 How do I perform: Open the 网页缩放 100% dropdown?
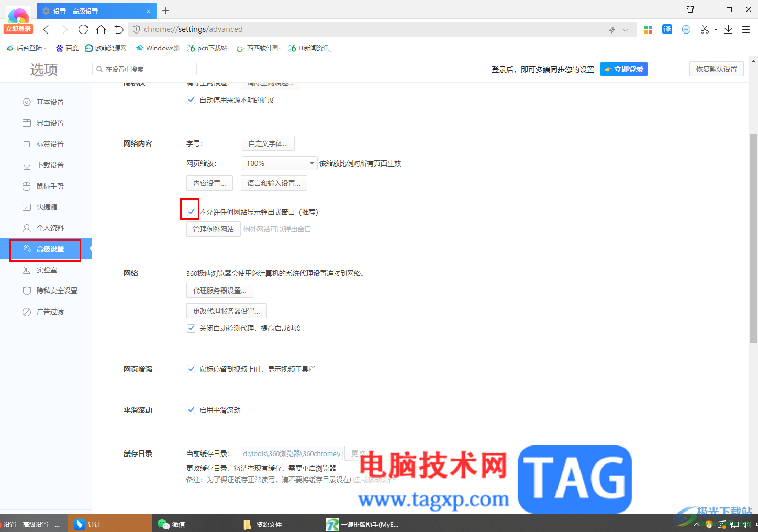coord(279,163)
